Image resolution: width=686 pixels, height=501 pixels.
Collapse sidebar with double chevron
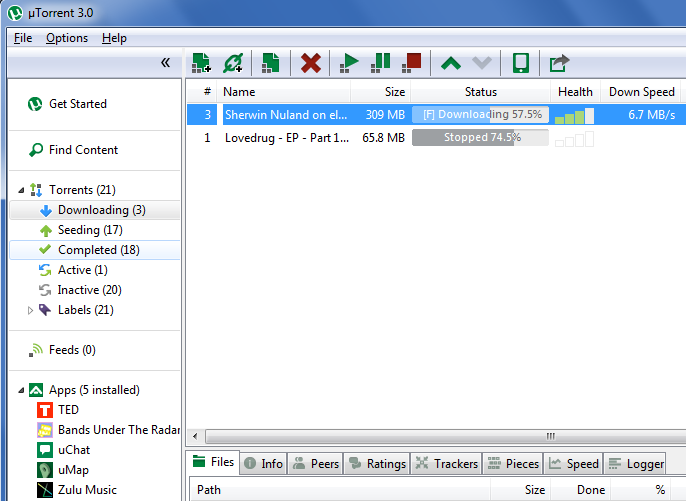click(x=165, y=63)
